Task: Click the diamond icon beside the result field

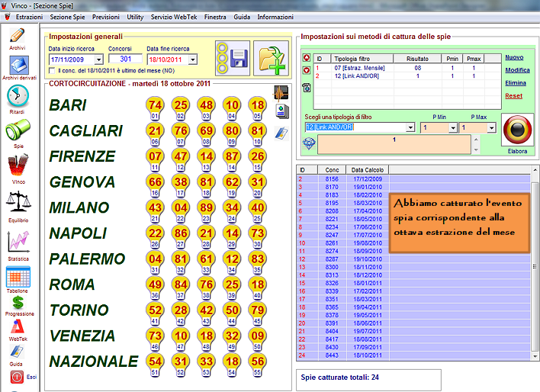Action: pyautogui.click(x=309, y=143)
